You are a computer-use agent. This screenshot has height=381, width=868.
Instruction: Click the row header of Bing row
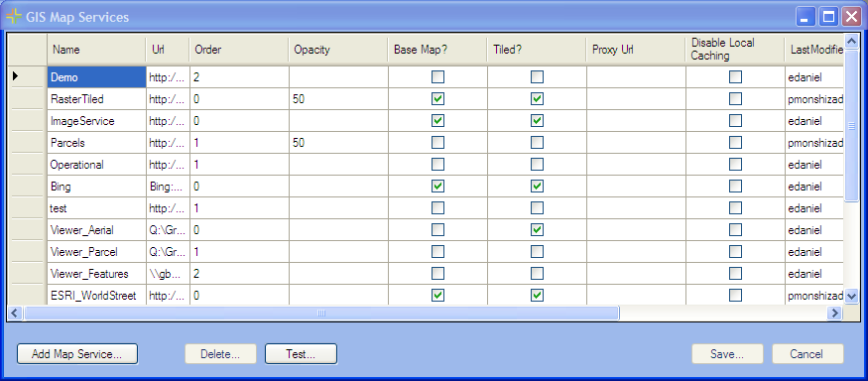point(27,187)
